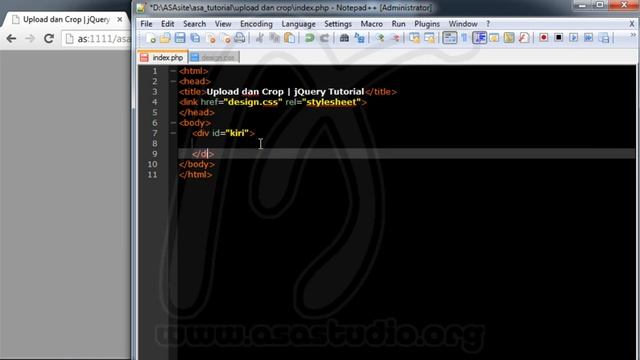Open the Macro menu
640x360 pixels.
click(x=371, y=24)
